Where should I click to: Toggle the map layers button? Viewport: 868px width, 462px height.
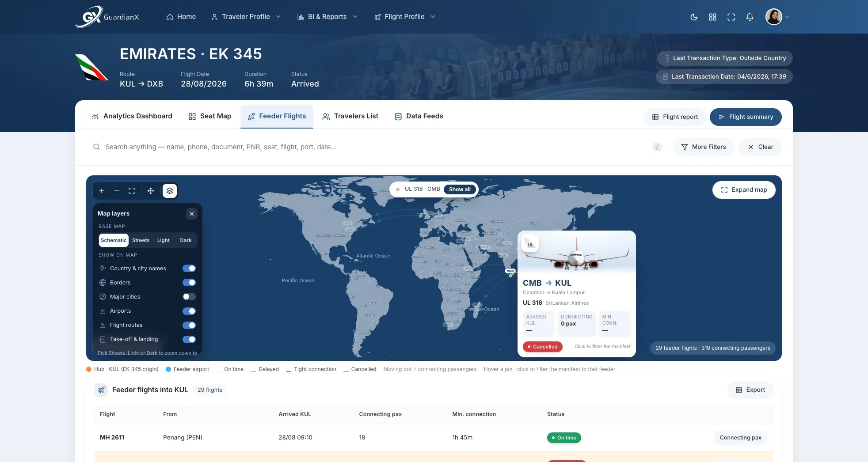coord(170,191)
